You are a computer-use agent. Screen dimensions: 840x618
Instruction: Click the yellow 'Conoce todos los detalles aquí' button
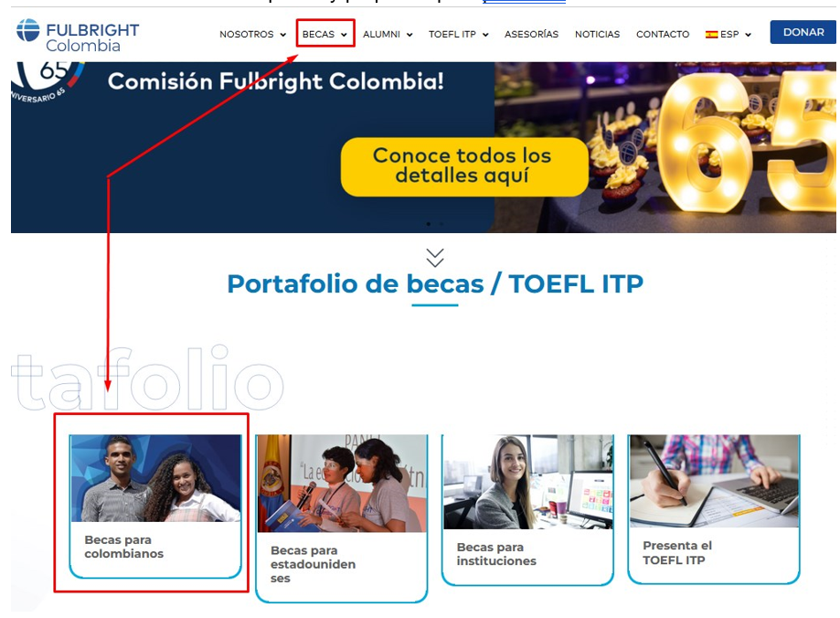coord(464,166)
